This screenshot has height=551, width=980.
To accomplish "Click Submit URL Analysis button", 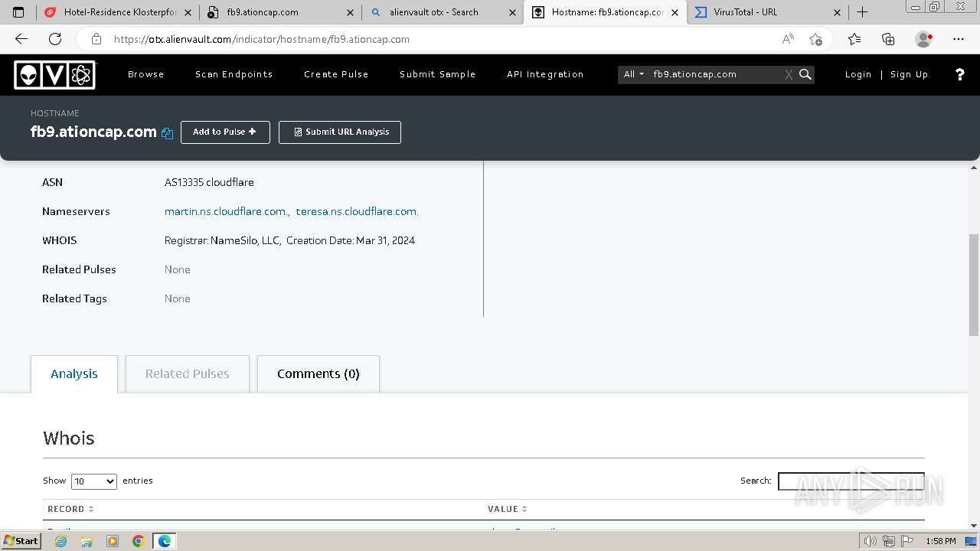I will (340, 132).
